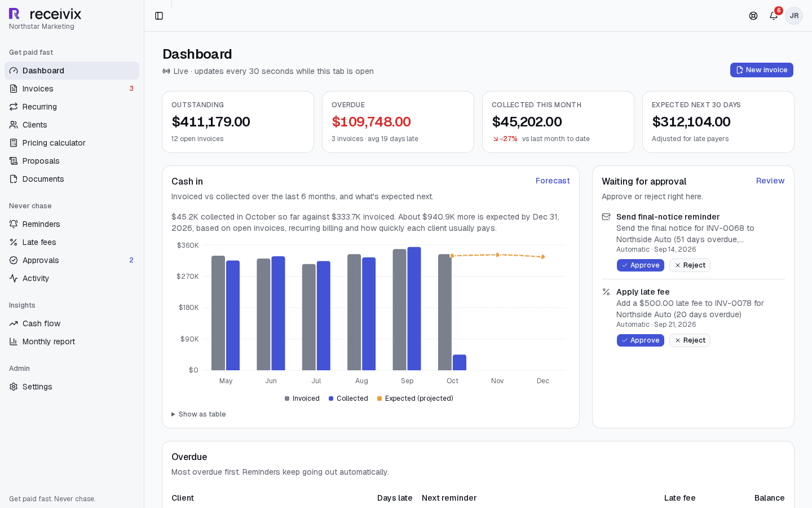
Task: Open the notifications bell
Action: 774,16
